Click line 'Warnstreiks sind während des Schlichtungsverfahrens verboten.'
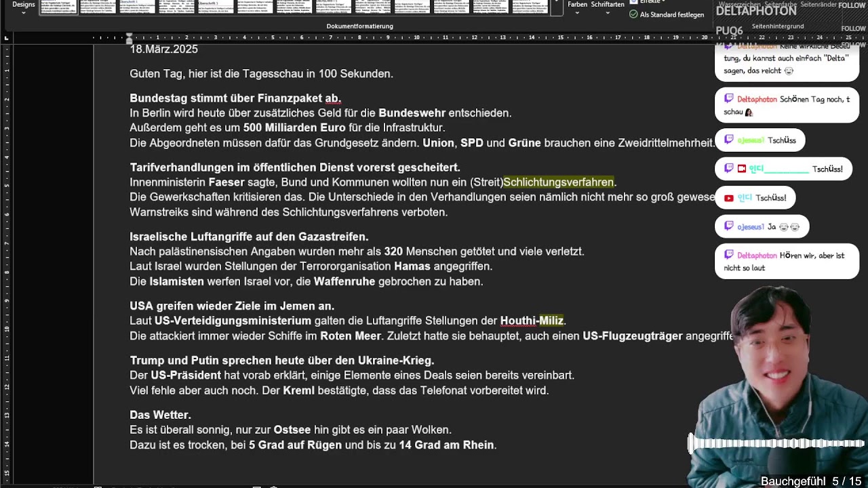 click(x=289, y=212)
